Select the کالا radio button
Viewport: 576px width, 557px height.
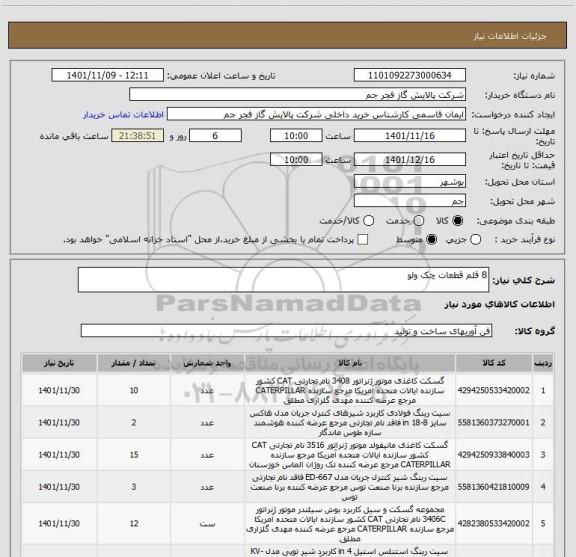point(458,221)
